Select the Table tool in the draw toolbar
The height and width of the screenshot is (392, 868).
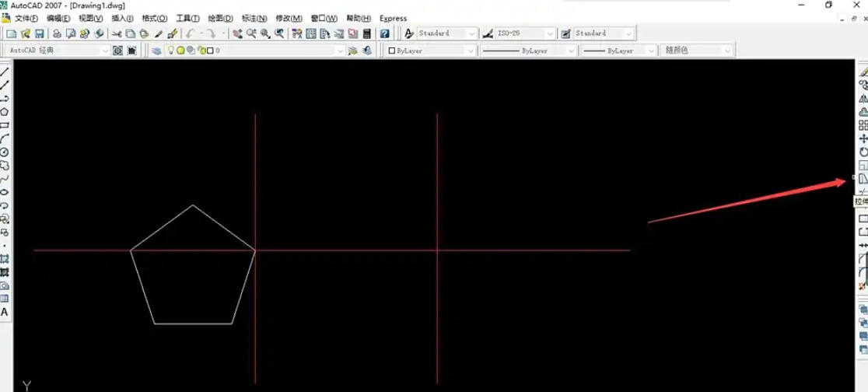tap(5, 299)
